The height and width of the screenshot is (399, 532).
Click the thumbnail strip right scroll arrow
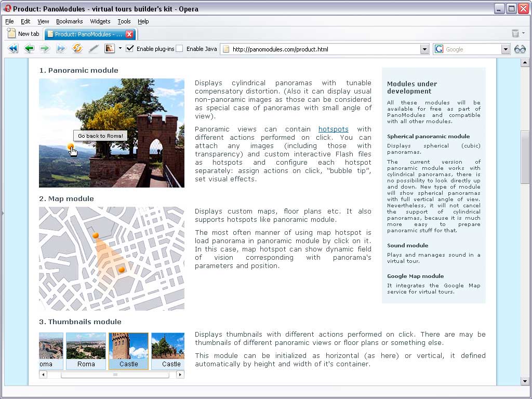(180, 375)
